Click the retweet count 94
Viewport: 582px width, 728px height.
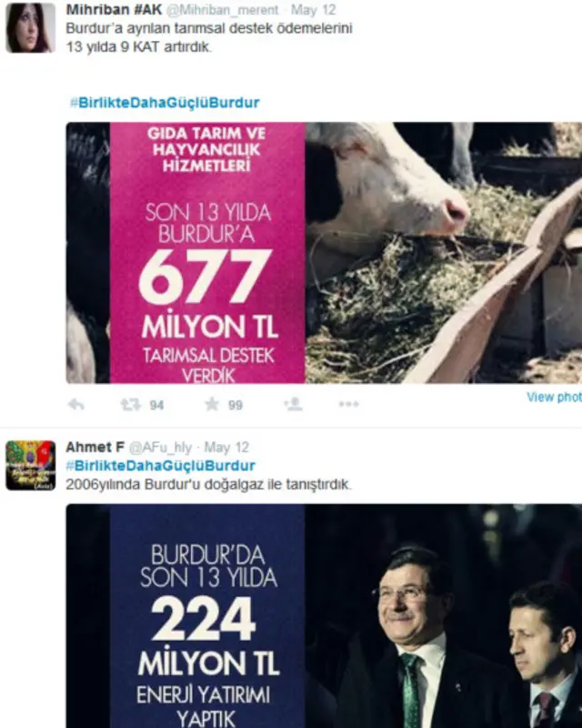pyautogui.click(x=156, y=405)
